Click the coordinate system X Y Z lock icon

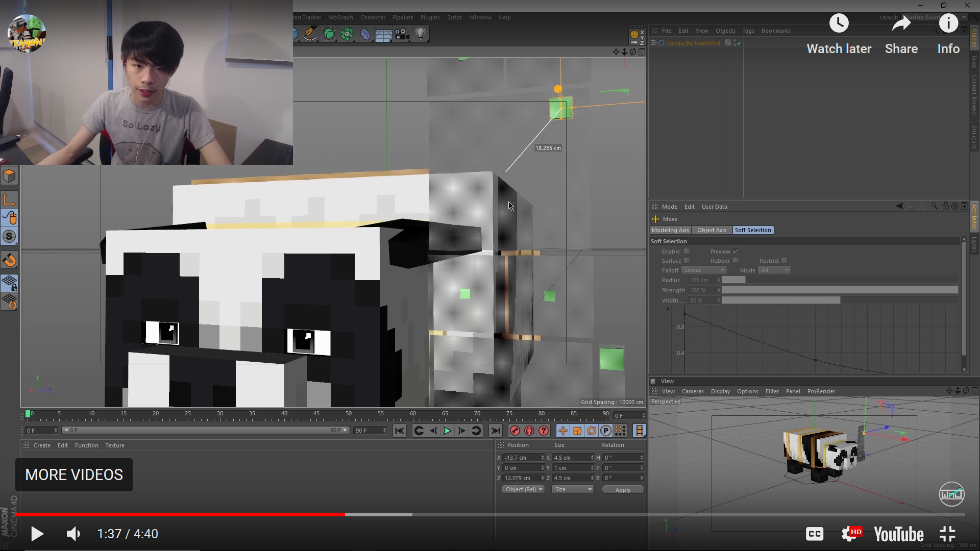coord(637,37)
